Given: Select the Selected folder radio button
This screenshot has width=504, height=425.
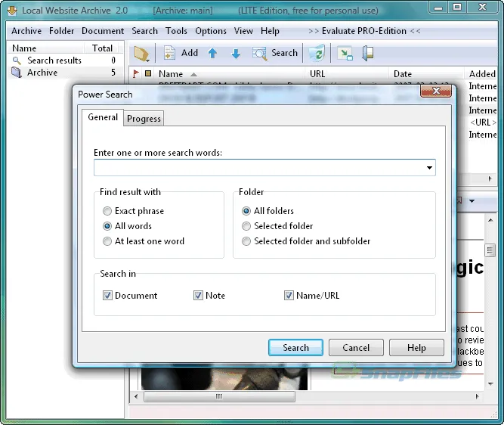Looking at the screenshot, I should pyautogui.click(x=246, y=226).
